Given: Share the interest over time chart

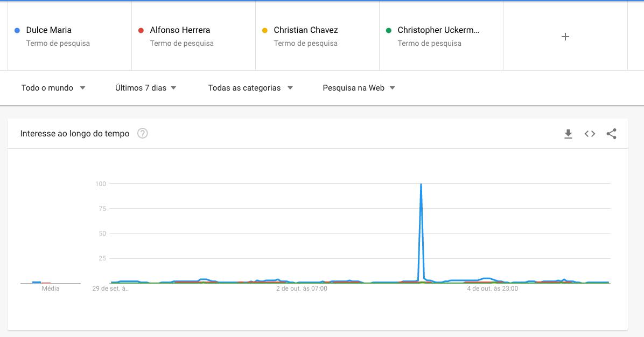Looking at the screenshot, I should tap(611, 134).
